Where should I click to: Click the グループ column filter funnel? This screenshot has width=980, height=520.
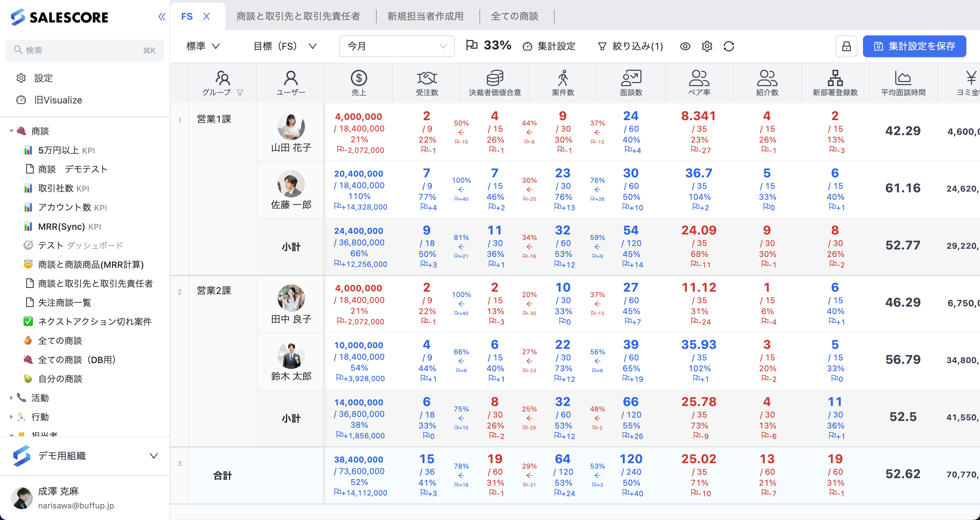pyautogui.click(x=240, y=93)
